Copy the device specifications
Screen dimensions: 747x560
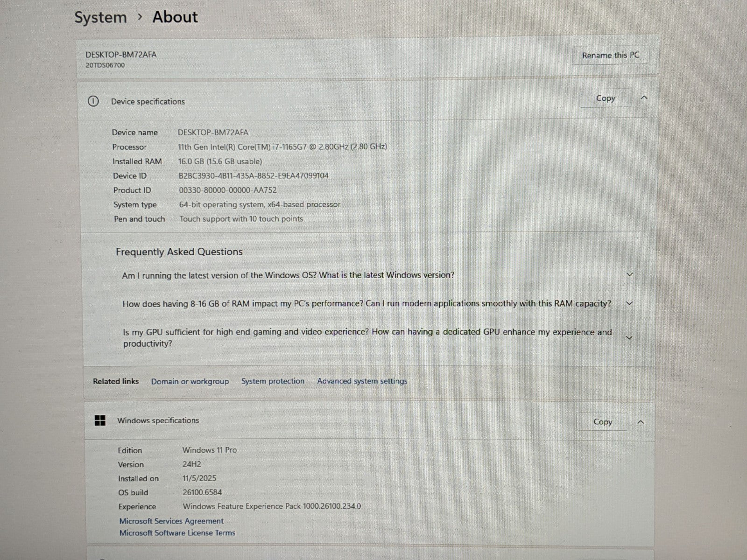coord(605,98)
